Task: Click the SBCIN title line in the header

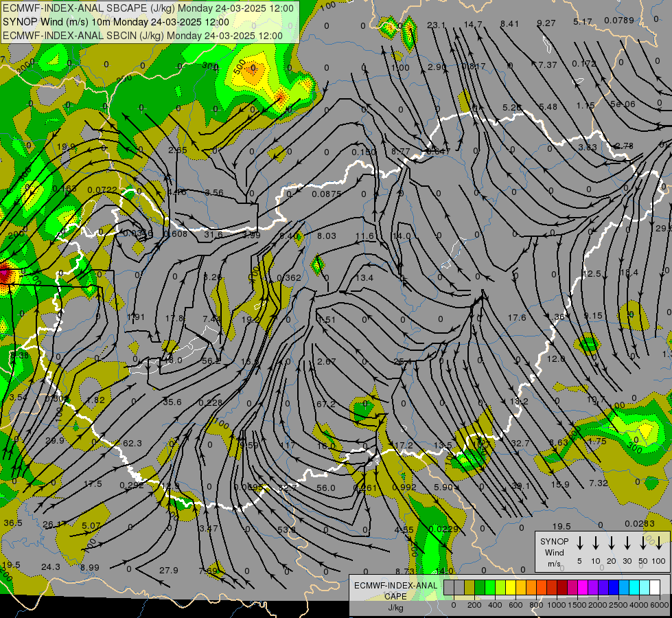Action: point(143,36)
